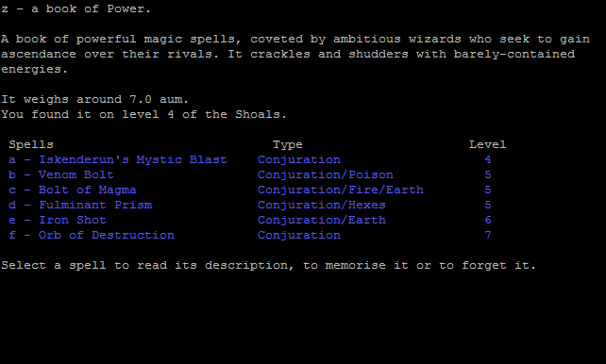Click the Conjuration/Earth type entry

pyautogui.click(x=322, y=220)
